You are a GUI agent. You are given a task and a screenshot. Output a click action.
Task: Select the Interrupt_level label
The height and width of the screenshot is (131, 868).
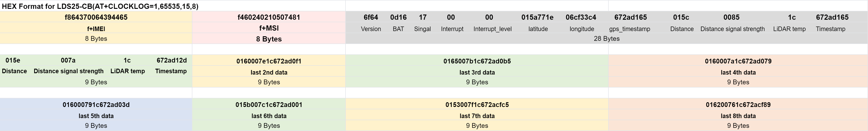click(x=492, y=29)
